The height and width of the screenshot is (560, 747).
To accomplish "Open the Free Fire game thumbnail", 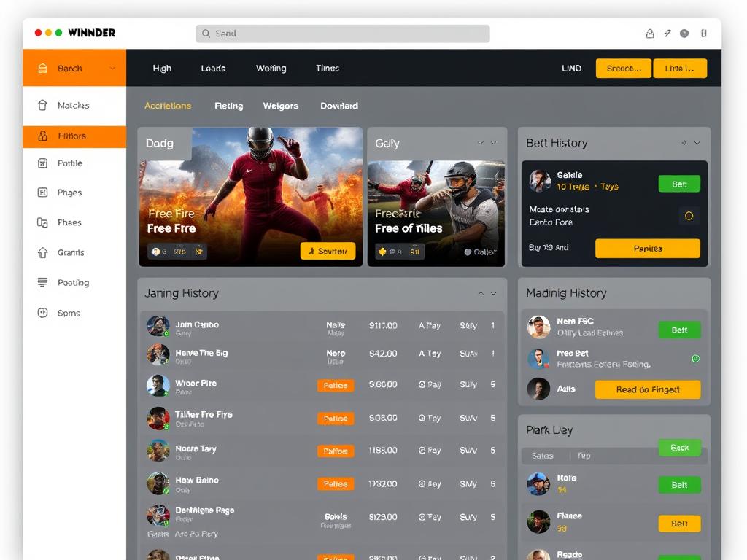I will [251, 197].
